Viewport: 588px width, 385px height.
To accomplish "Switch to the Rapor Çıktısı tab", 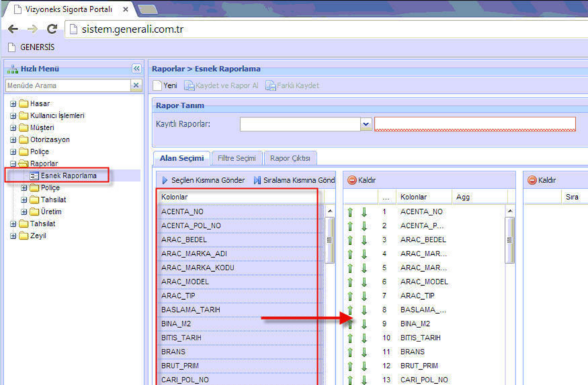I will coord(290,158).
